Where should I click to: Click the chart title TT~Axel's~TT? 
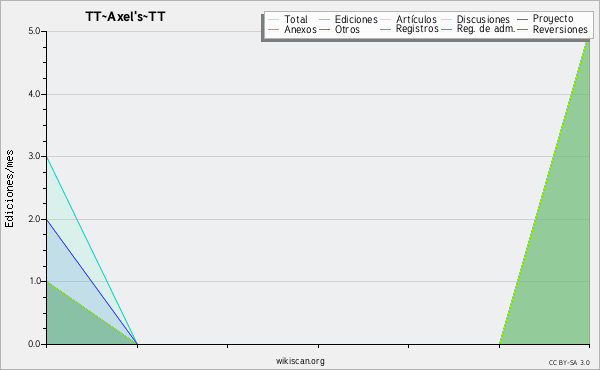pyautogui.click(x=125, y=17)
